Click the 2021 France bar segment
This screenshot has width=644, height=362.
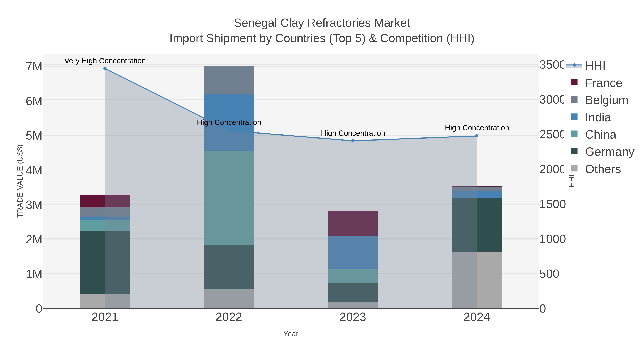(105, 201)
